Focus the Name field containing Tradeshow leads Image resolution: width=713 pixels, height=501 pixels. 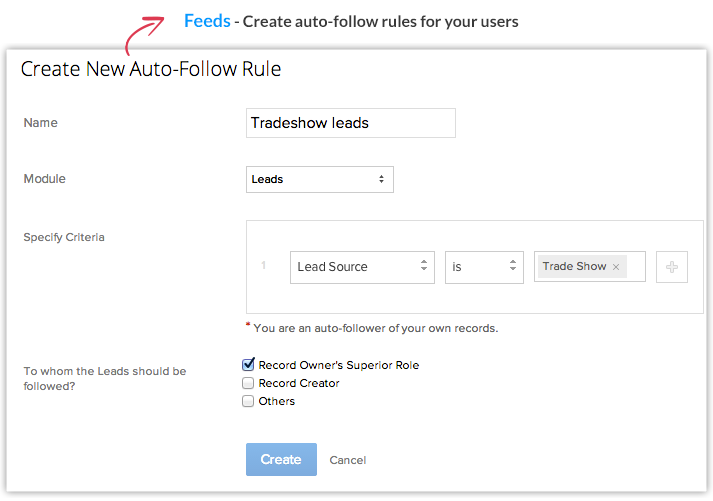(x=350, y=123)
